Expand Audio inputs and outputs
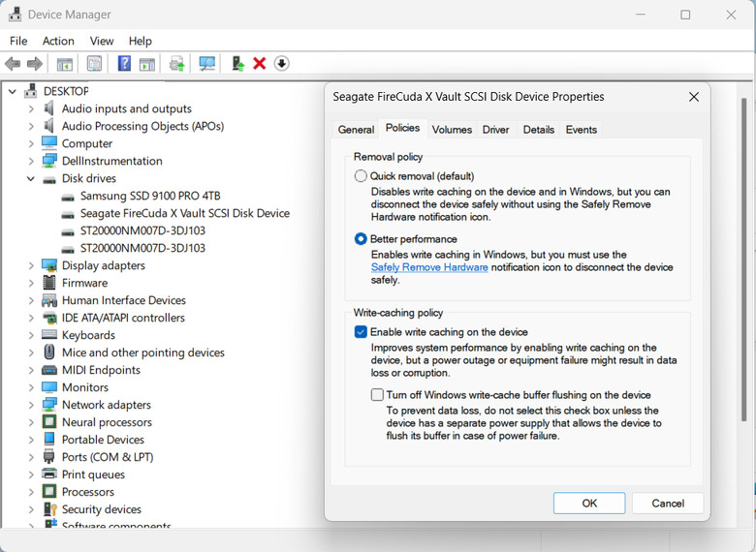Image resolution: width=756 pixels, height=552 pixels. pos(31,108)
